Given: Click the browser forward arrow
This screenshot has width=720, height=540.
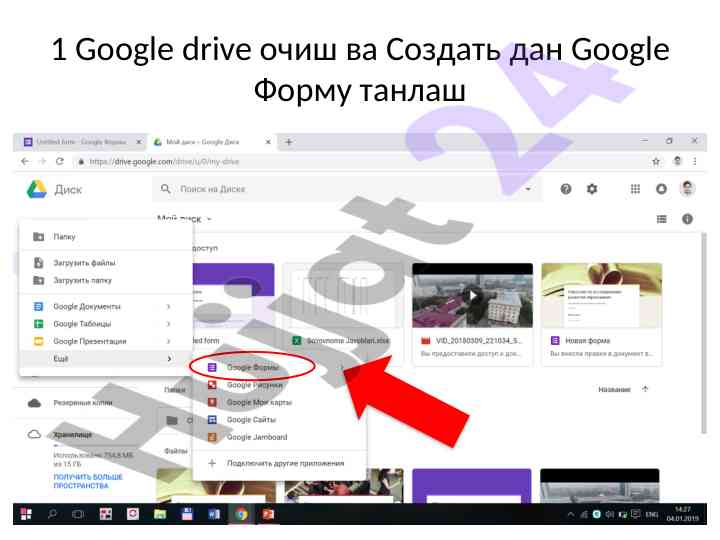Looking at the screenshot, I should pyautogui.click(x=42, y=161).
